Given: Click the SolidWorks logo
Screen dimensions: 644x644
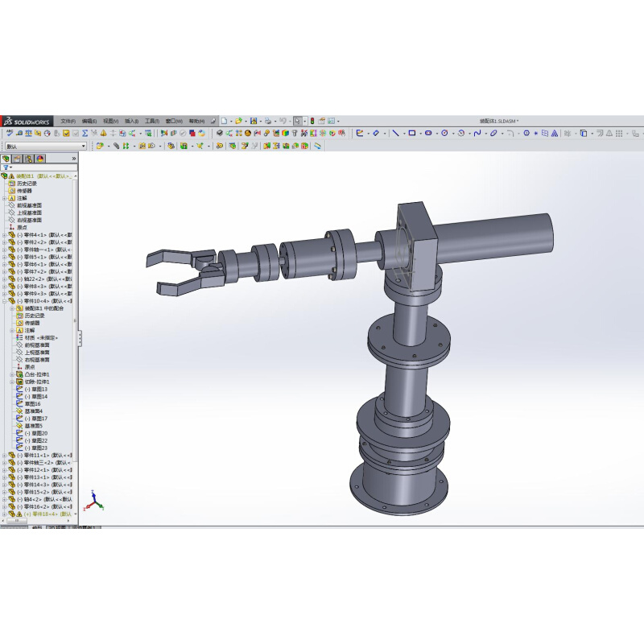Looking at the screenshot, I should pyautogui.click(x=27, y=122).
